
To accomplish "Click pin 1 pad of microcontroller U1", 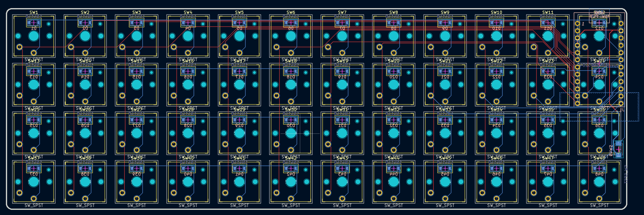I will (577, 24).
